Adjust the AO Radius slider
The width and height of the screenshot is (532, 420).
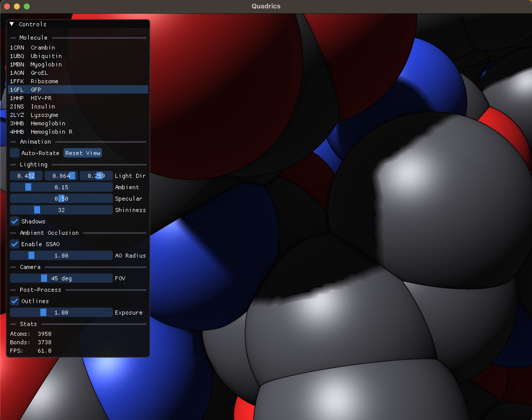(61, 256)
